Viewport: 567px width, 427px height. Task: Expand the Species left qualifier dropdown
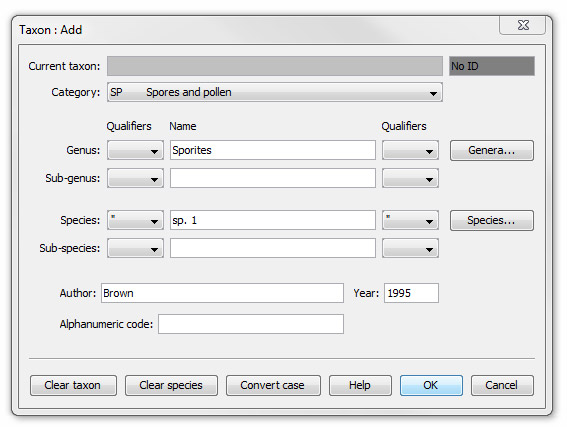[x=135, y=220]
